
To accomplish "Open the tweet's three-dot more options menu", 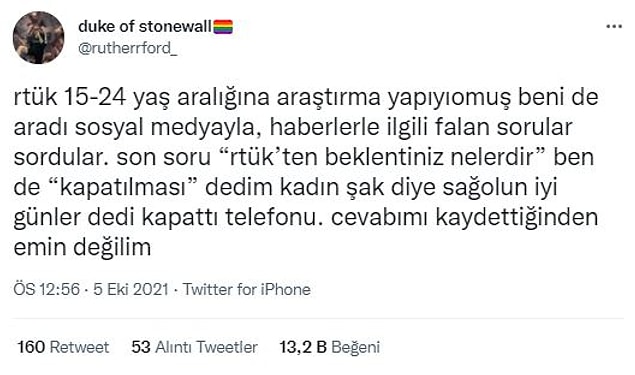I will pos(614,27).
